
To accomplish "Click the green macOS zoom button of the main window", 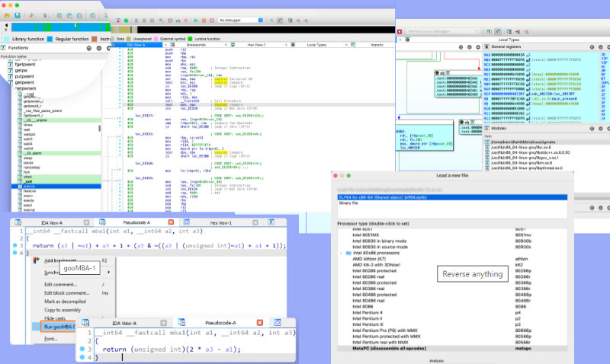I will [x=17, y=5].
